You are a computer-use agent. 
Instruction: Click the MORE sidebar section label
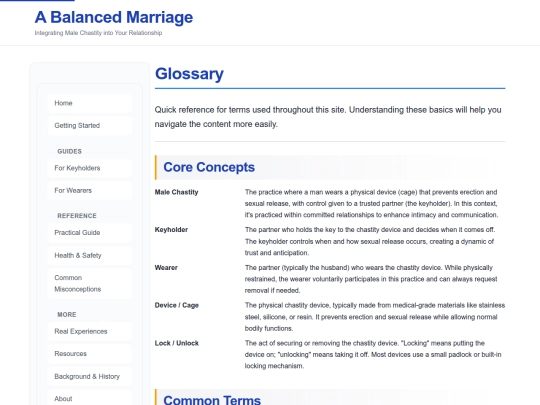point(67,315)
